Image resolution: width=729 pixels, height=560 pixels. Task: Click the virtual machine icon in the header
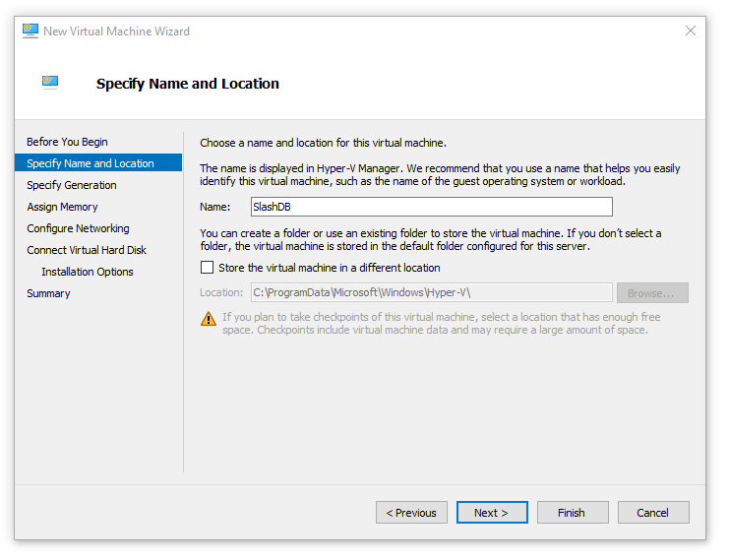pyautogui.click(x=50, y=83)
